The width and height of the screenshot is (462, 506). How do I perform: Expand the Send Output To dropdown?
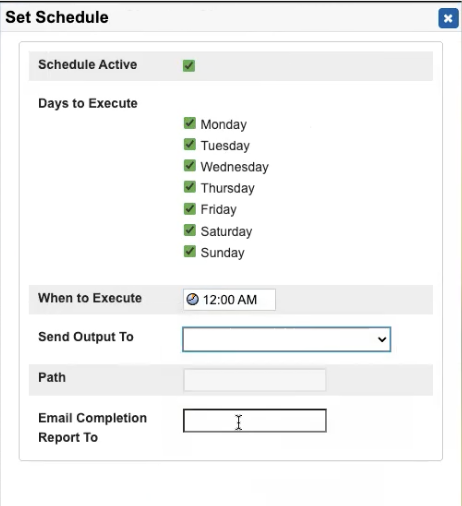(x=287, y=339)
